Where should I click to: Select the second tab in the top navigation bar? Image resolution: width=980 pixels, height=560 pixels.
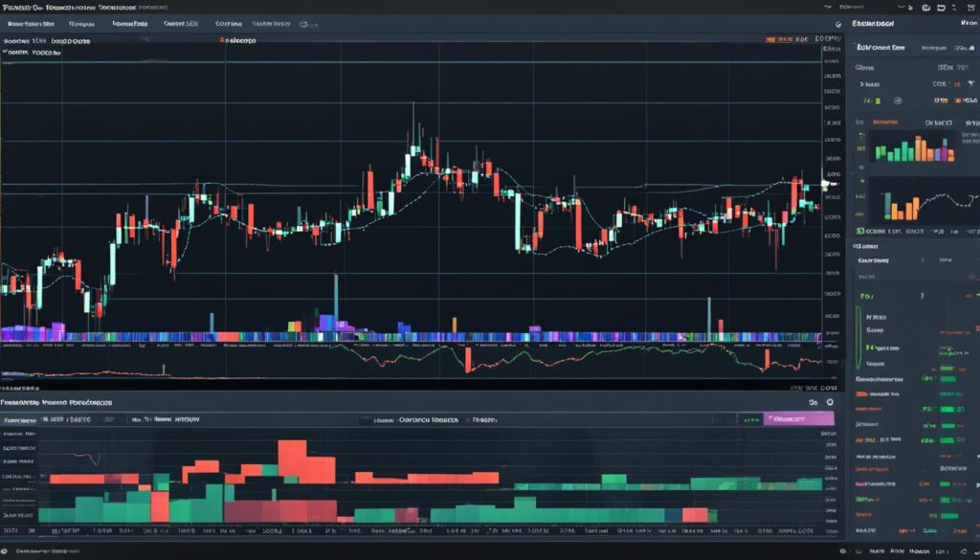tap(82, 24)
